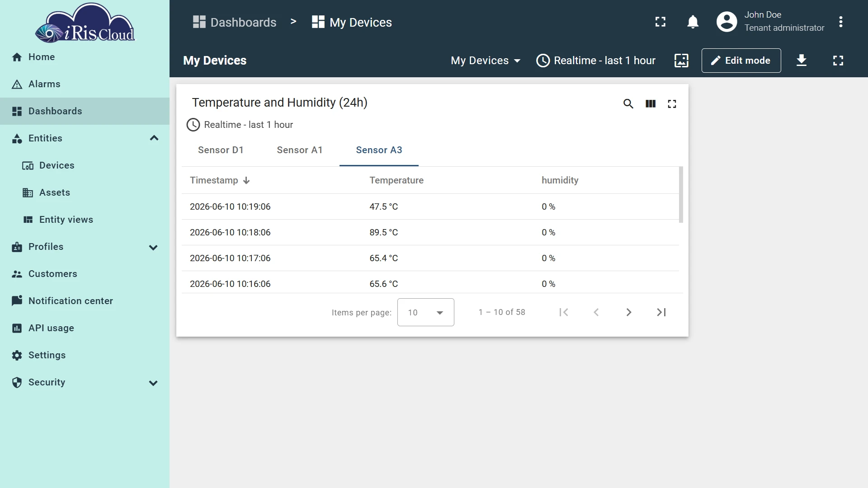The width and height of the screenshot is (868, 488).
Task: Open the John Doe user avatar
Action: [726, 22]
